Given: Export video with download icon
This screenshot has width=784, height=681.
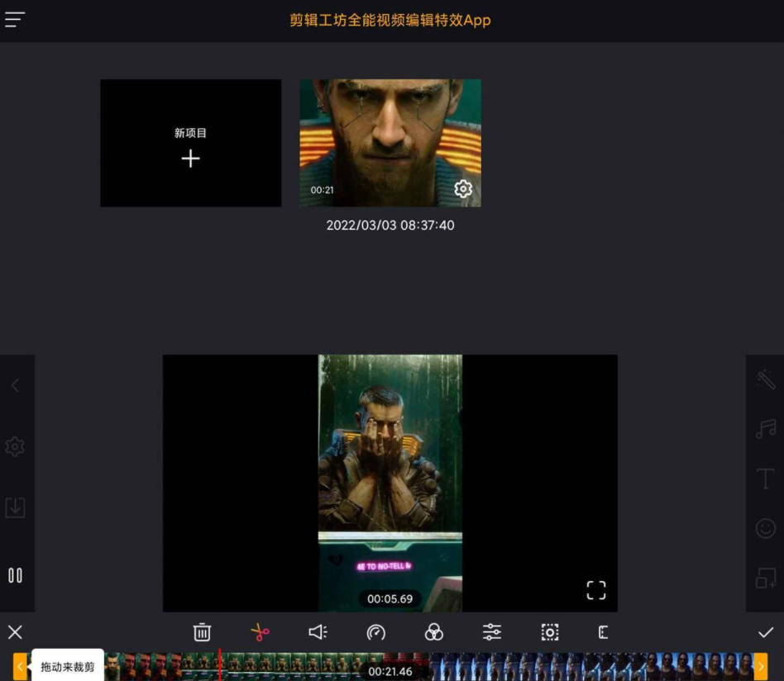Looking at the screenshot, I should [15, 507].
